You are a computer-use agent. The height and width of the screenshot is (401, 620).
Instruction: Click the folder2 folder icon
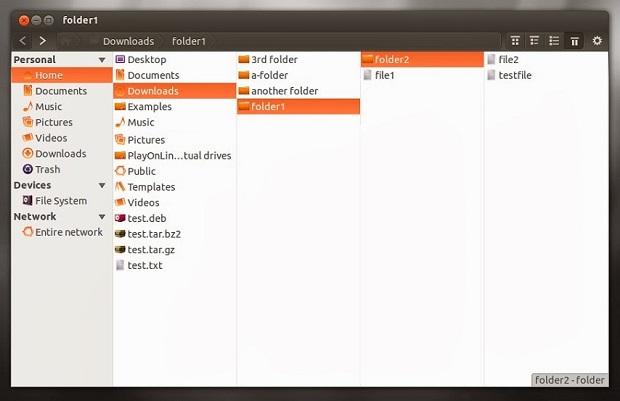tap(368, 59)
